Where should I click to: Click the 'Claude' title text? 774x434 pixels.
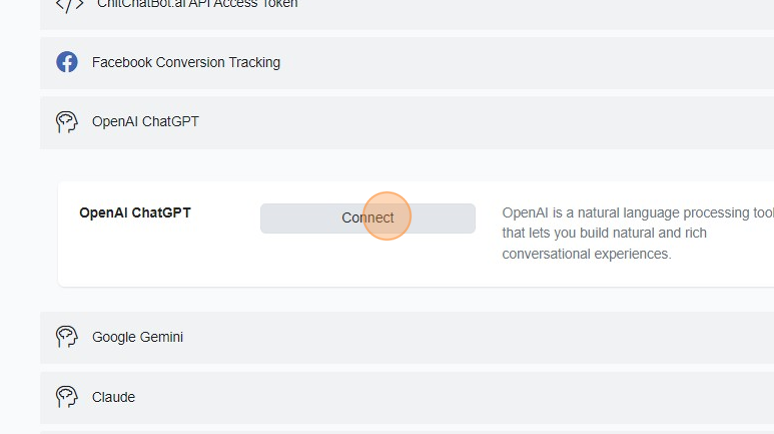tap(113, 397)
